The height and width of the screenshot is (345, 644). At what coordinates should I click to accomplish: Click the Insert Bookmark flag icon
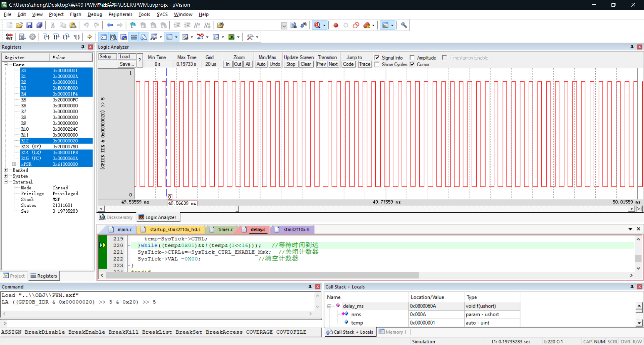tap(133, 25)
